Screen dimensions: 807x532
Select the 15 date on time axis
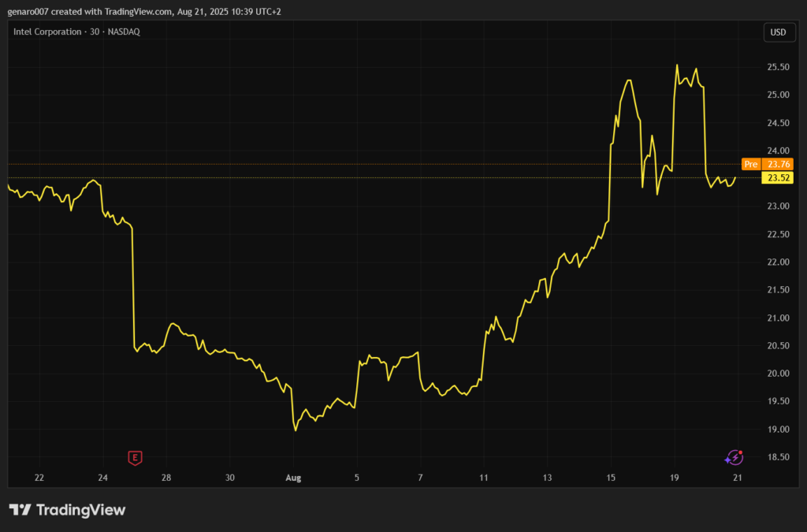pyautogui.click(x=611, y=478)
